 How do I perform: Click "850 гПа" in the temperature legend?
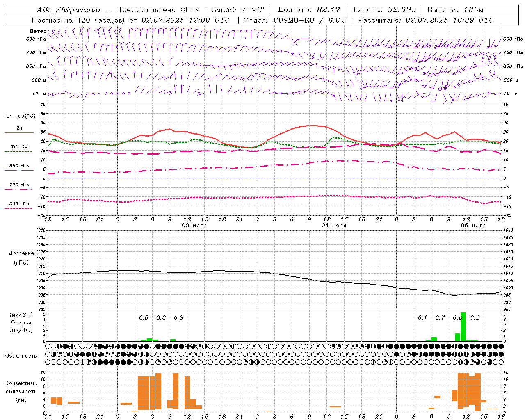19,166
